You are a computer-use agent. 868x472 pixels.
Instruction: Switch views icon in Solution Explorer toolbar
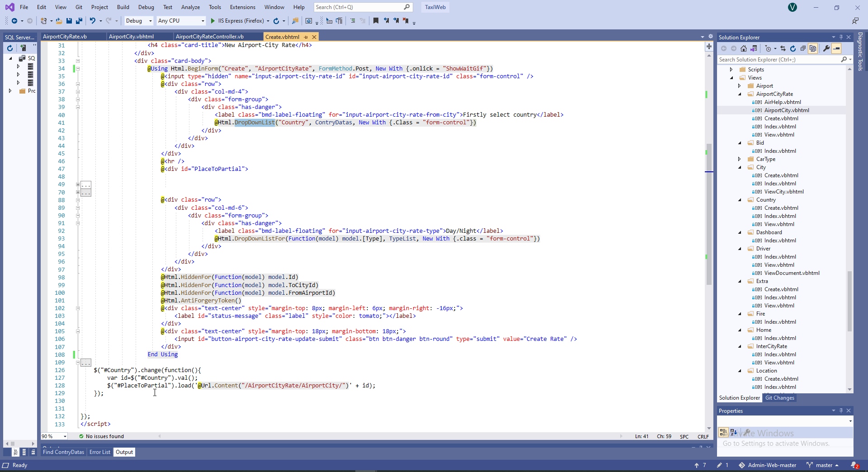[x=754, y=48]
